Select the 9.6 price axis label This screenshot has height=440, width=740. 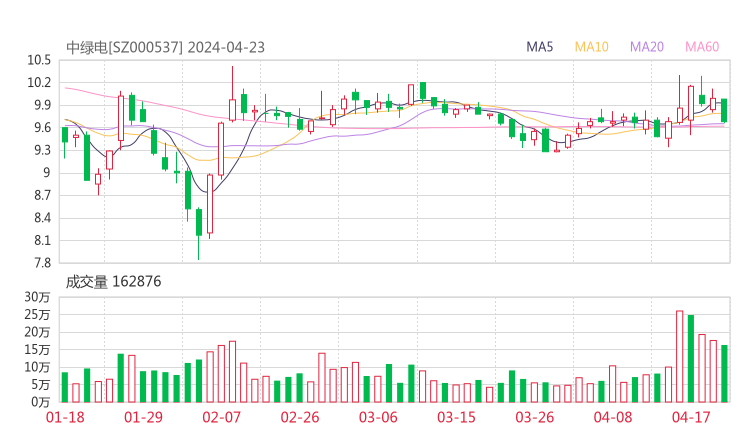[x=42, y=127]
